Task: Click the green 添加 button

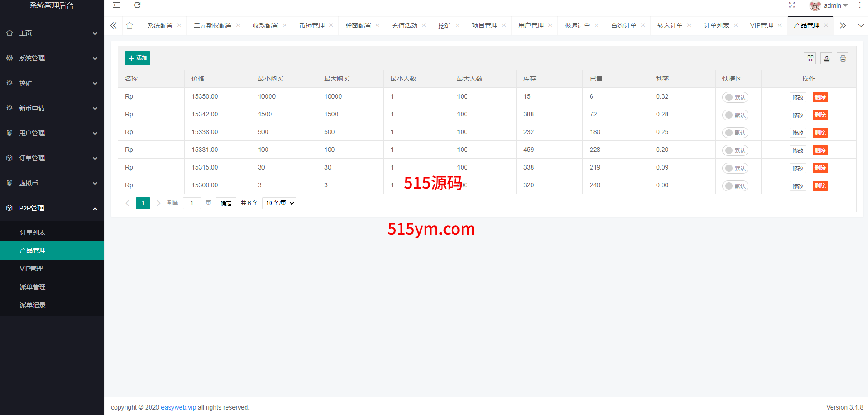Action: click(137, 58)
